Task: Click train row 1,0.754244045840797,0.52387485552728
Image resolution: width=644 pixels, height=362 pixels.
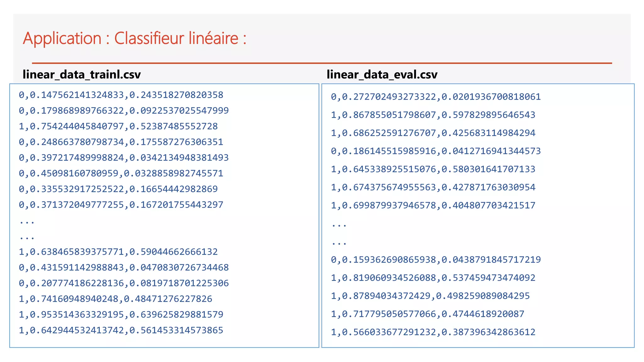Action: tap(118, 126)
